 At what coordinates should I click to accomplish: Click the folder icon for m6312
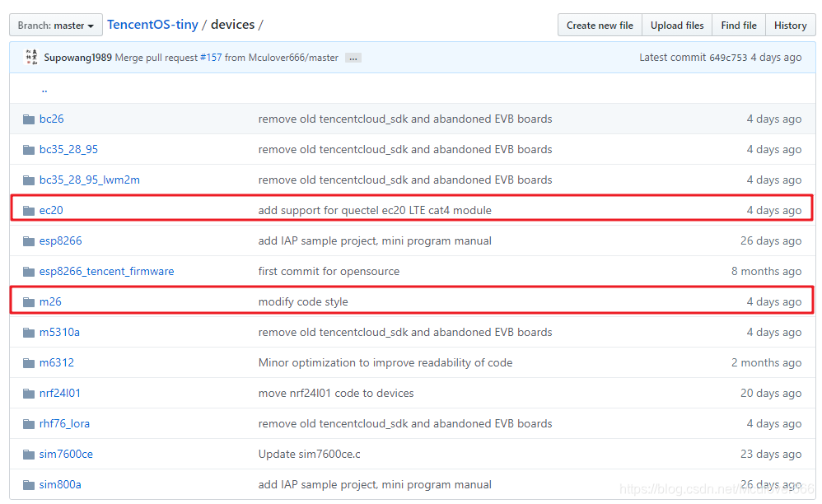tap(29, 362)
